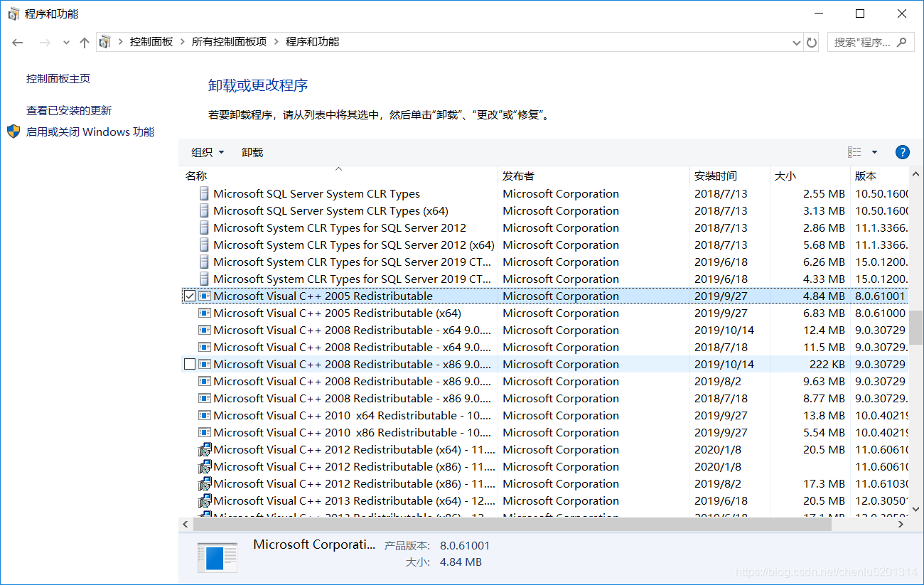
Task: Select Microsoft System CLR Types 2019 6.26 MB row
Action: pyautogui.click(x=545, y=262)
